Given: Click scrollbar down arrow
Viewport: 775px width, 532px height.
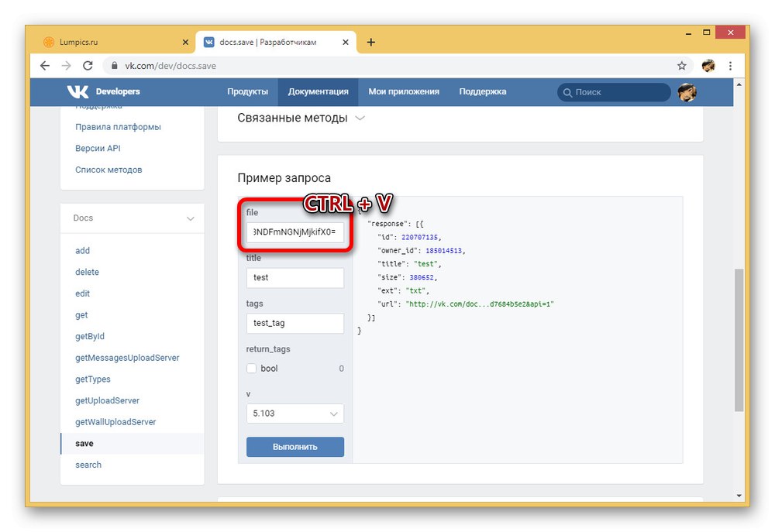Looking at the screenshot, I should click(739, 496).
